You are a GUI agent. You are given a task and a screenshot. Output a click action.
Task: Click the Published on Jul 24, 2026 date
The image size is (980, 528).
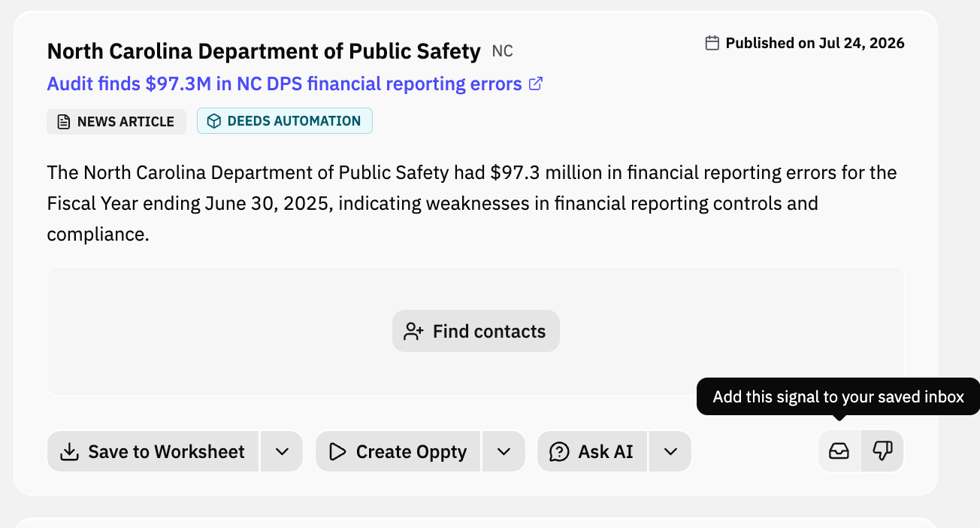pos(815,43)
